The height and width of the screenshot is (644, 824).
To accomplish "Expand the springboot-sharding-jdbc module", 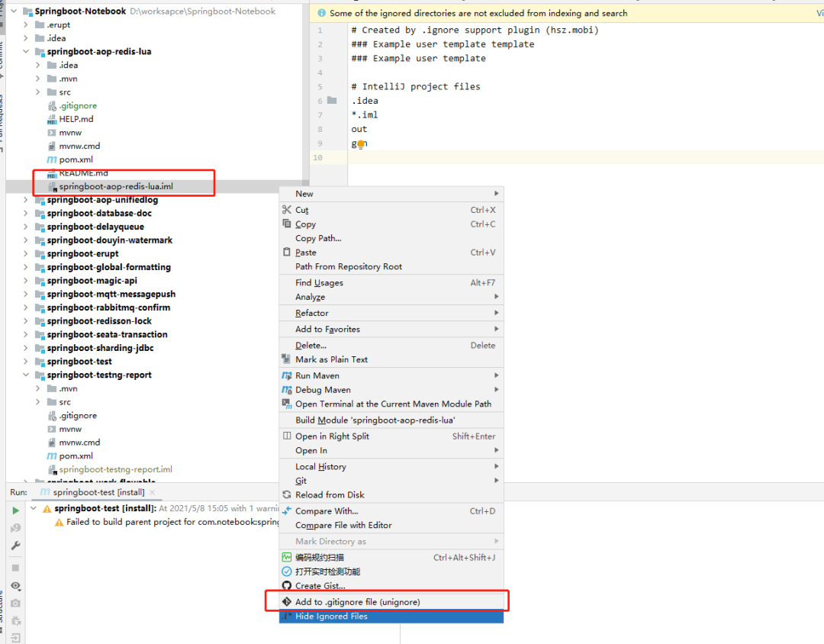I will (26, 347).
